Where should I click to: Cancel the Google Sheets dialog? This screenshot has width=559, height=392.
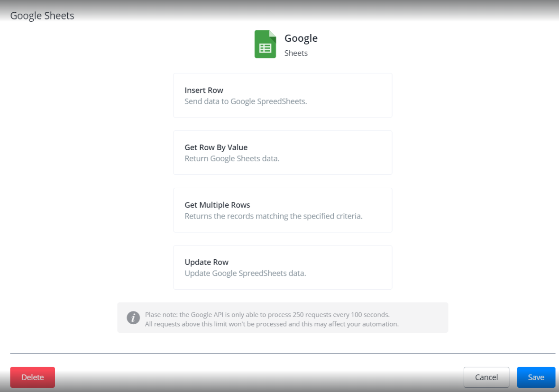point(486,377)
